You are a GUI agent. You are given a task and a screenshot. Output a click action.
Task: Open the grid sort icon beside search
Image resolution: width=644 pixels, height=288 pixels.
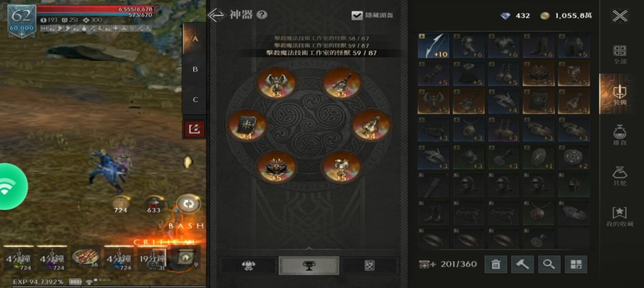click(576, 264)
